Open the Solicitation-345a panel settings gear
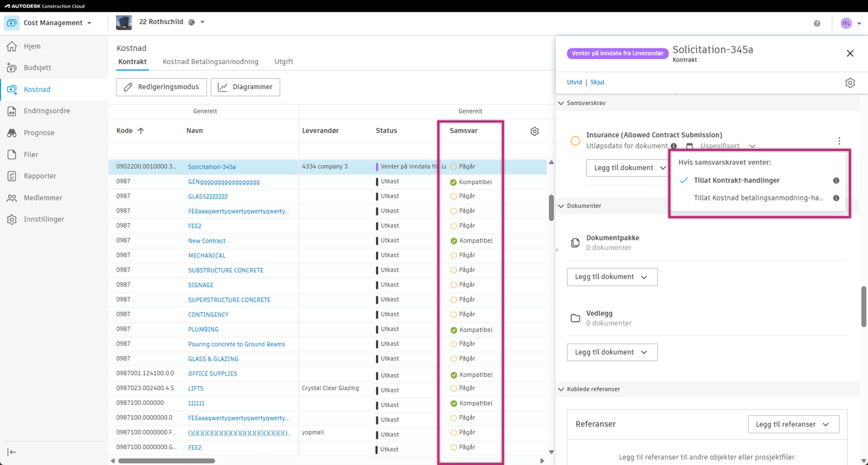This screenshot has width=868, height=465. 850,83
